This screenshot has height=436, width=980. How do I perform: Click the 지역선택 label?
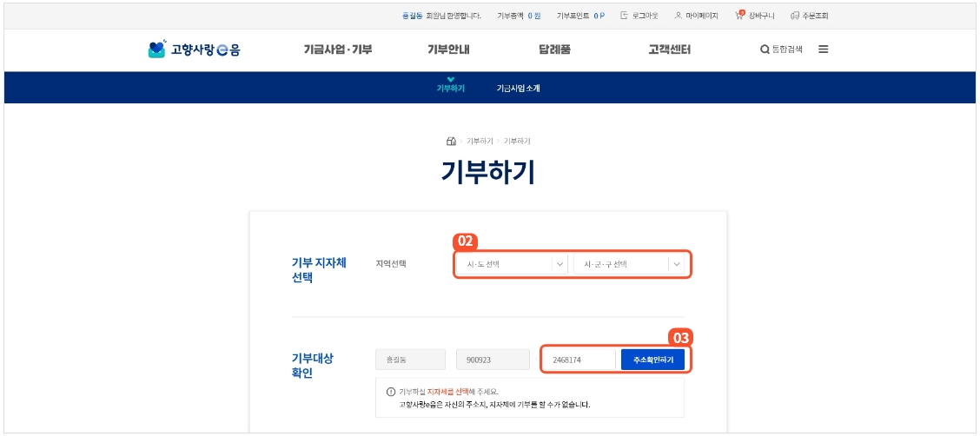pos(391,264)
